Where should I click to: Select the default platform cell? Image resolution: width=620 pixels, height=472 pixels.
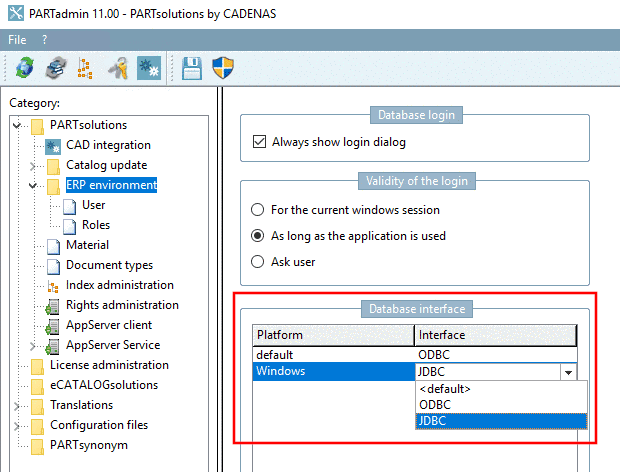pos(334,355)
